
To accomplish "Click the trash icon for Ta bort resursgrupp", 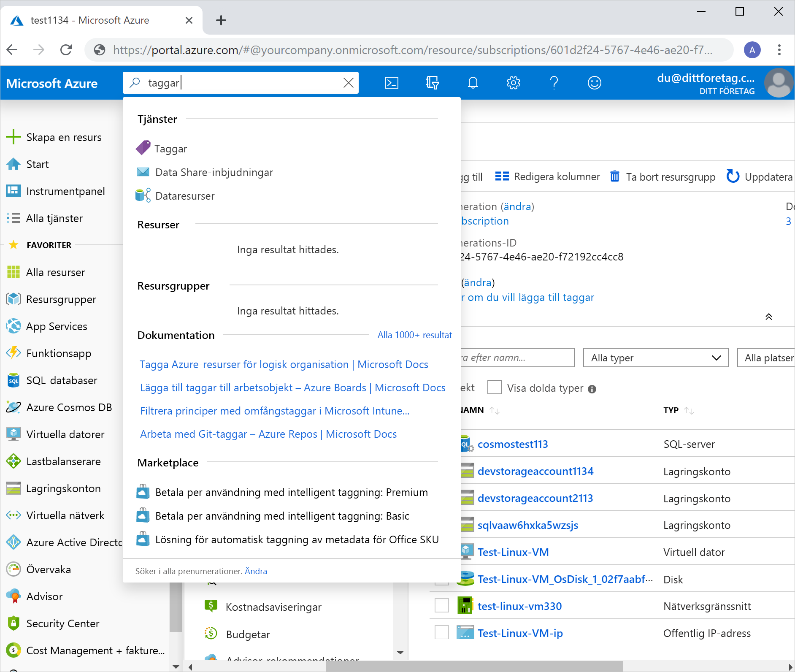I will [x=615, y=176].
